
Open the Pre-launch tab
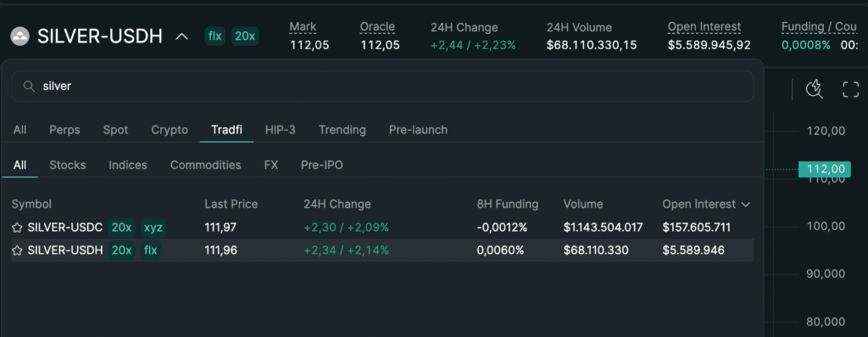[418, 130]
